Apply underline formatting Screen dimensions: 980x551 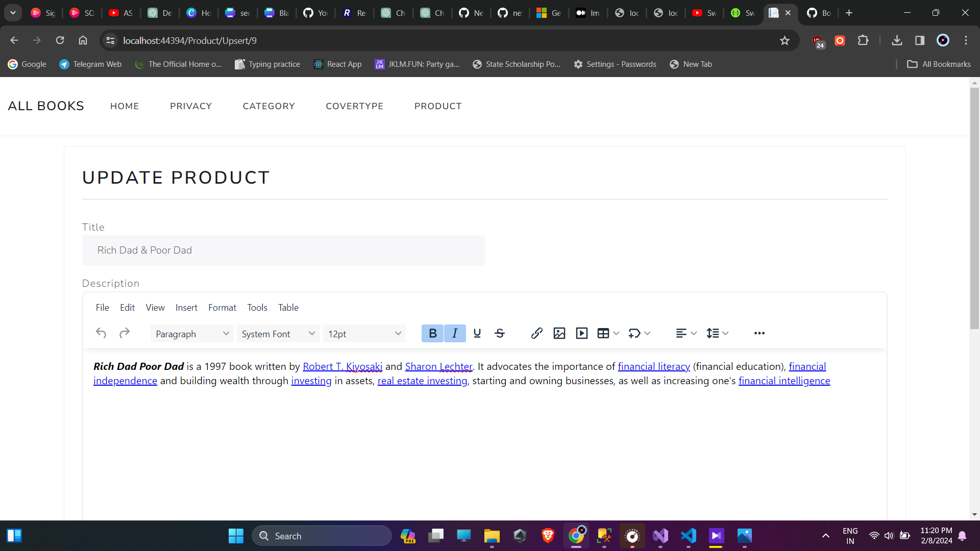(x=477, y=333)
